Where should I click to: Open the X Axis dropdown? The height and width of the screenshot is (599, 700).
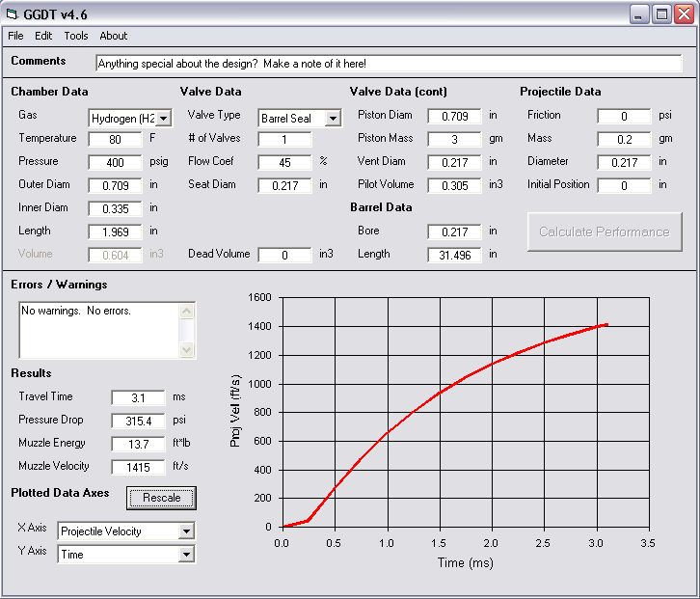[186, 531]
